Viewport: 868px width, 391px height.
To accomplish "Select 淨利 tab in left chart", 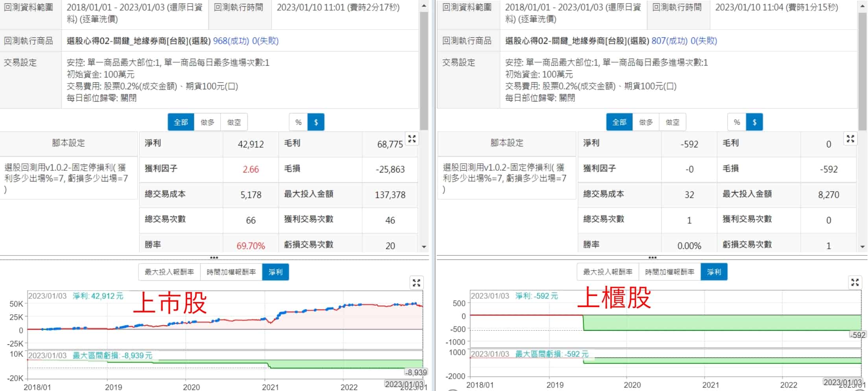I will [x=275, y=272].
